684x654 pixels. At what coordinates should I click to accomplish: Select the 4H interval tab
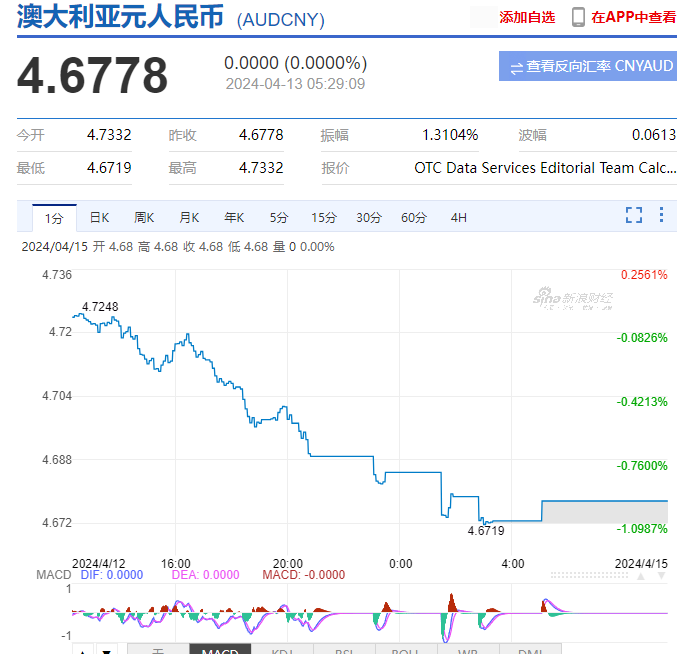coord(459,217)
